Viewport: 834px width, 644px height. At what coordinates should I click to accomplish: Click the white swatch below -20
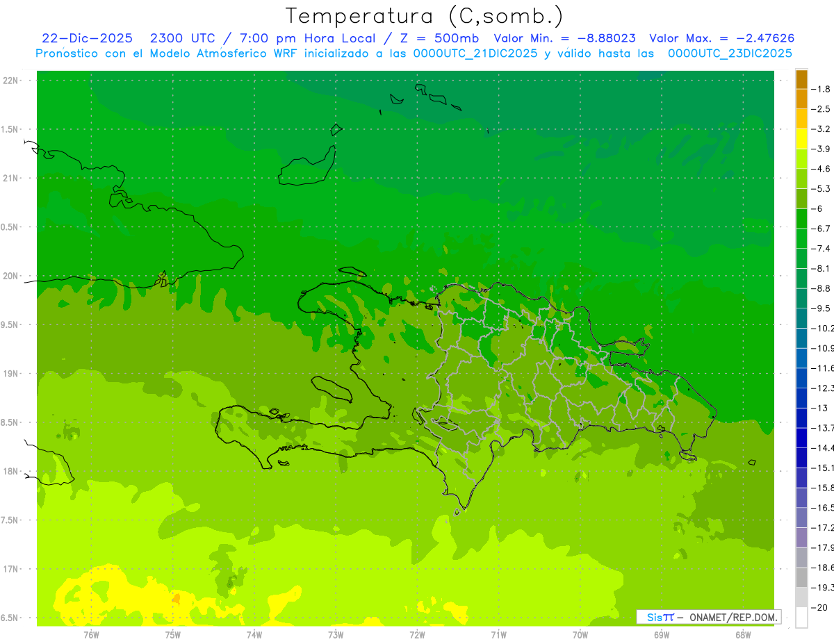pyautogui.click(x=801, y=618)
